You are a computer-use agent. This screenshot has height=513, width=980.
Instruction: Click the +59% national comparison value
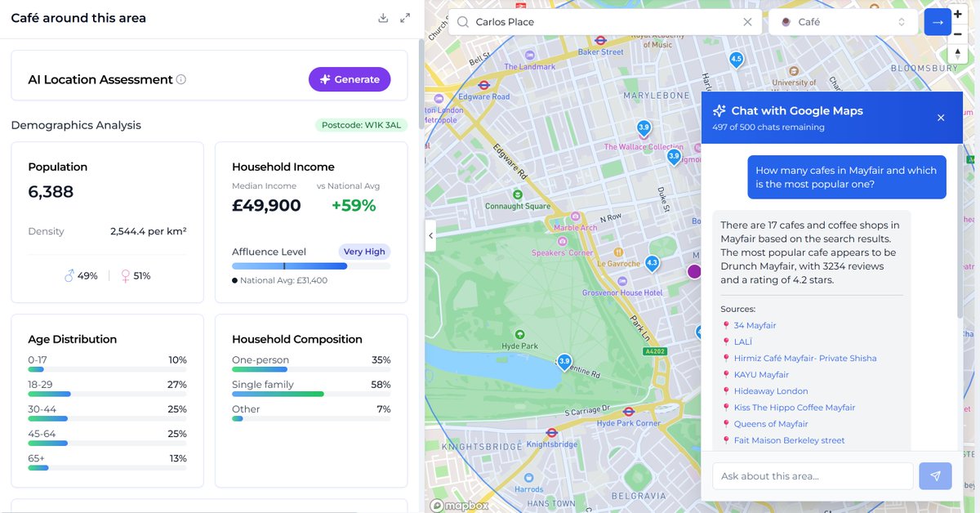[354, 206]
